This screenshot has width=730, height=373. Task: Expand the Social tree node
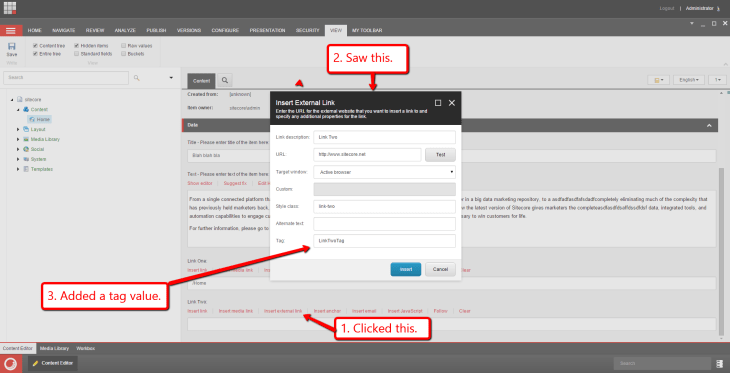point(18,149)
